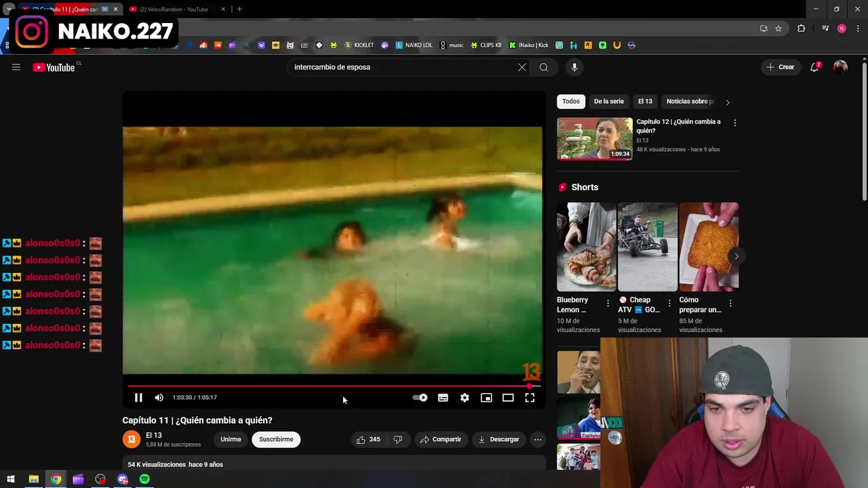Open the account avatar menu

(x=840, y=67)
